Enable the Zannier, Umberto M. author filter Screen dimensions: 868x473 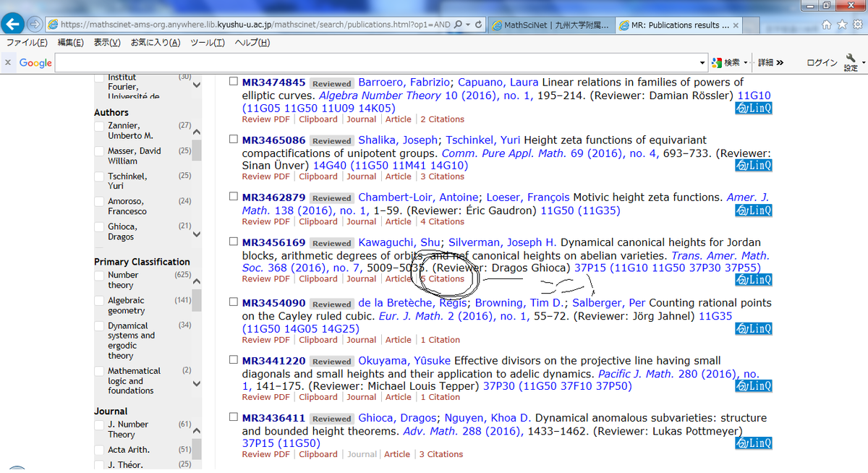pyautogui.click(x=99, y=127)
